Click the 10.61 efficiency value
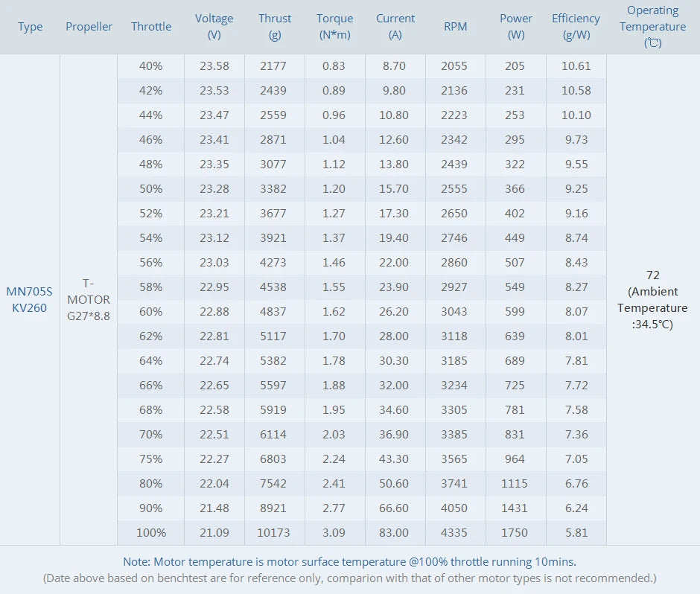The height and width of the screenshot is (594, 700). coord(576,66)
